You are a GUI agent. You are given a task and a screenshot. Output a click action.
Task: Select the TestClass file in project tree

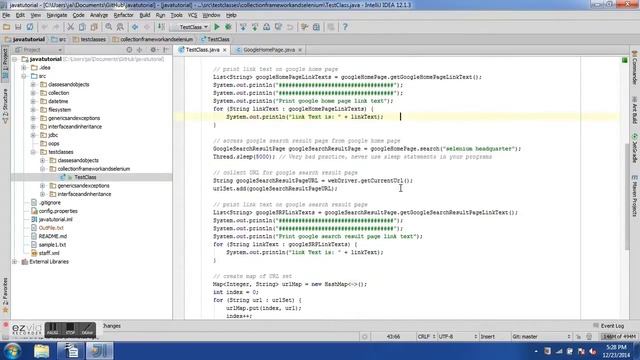click(85, 177)
